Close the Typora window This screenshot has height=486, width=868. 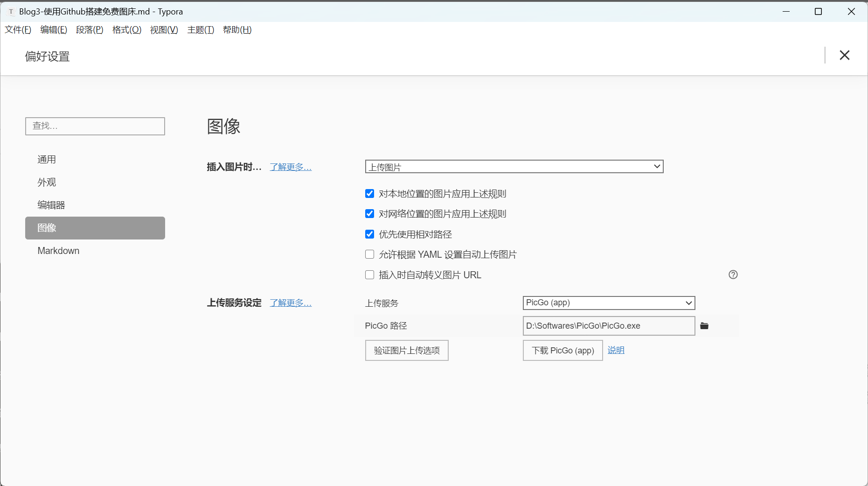pyautogui.click(x=851, y=11)
